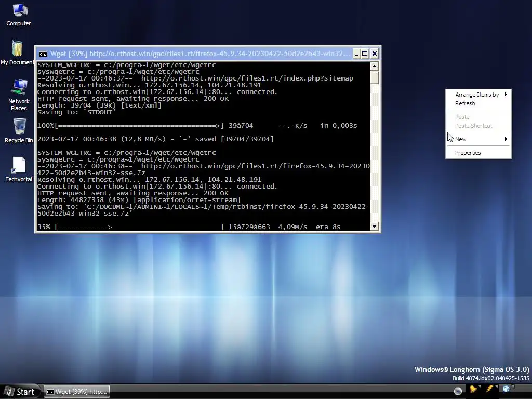Screen dimensions: 532x399
Task: Open the Computer desktop icon
Action: (18, 15)
